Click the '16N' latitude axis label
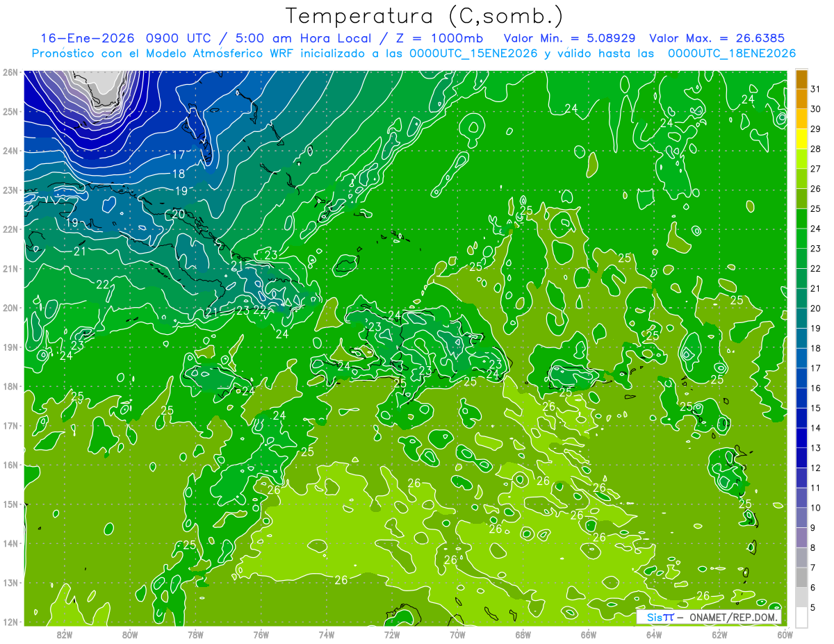 pyautogui.click(x=10, y=465)
